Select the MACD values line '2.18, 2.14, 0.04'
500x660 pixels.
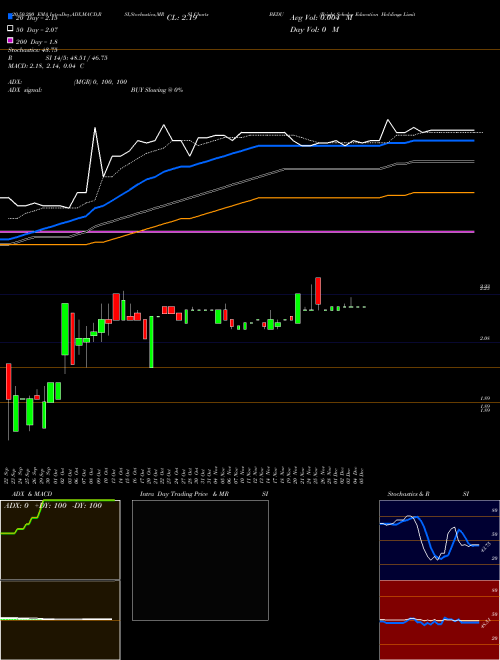point(53,66)
